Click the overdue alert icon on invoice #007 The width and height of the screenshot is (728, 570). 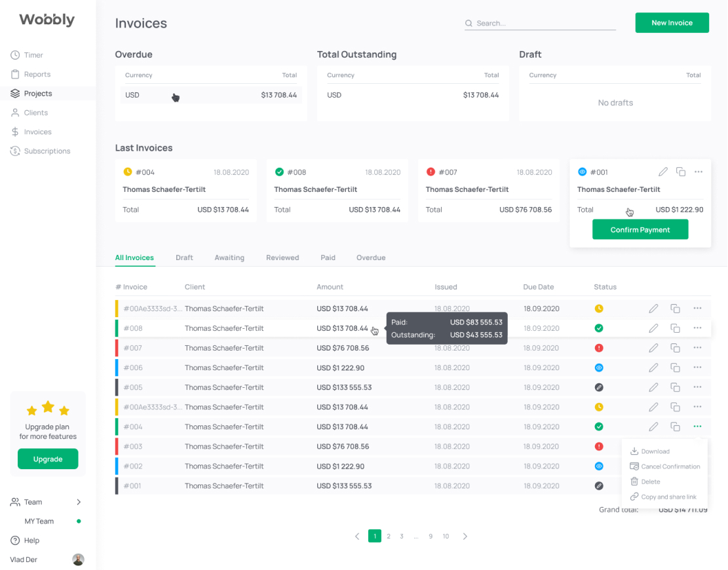point(598,348)
